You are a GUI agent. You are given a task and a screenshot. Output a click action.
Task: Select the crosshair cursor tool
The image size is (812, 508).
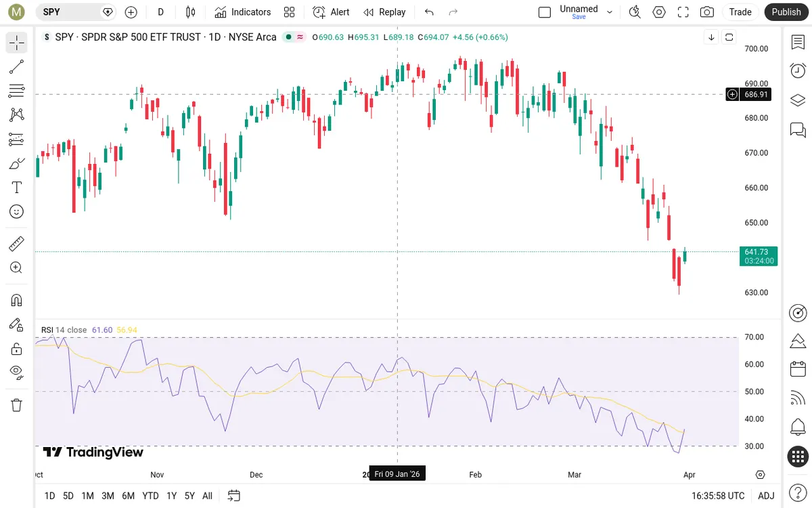click(17, 43)
